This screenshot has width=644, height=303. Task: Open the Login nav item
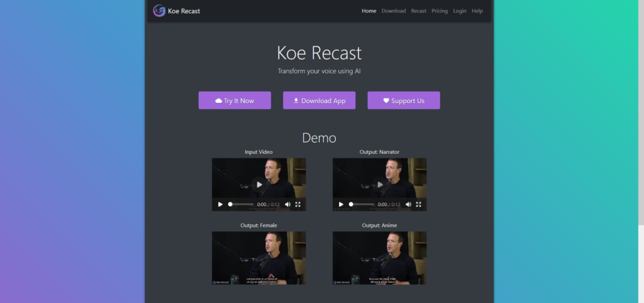460,11
